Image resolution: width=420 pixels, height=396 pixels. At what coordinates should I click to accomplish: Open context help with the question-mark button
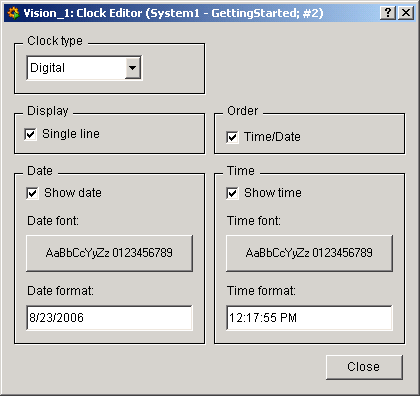point(388,13)
